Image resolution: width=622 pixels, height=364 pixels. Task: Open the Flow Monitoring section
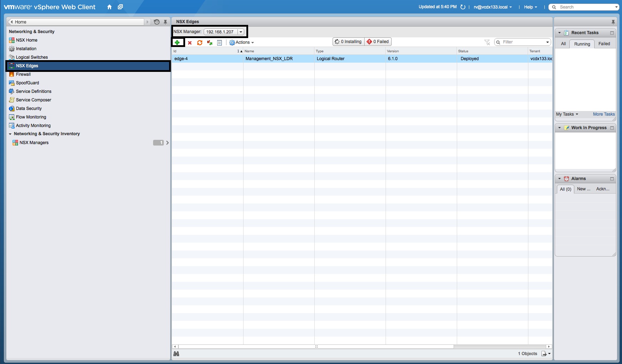point(31,117)
